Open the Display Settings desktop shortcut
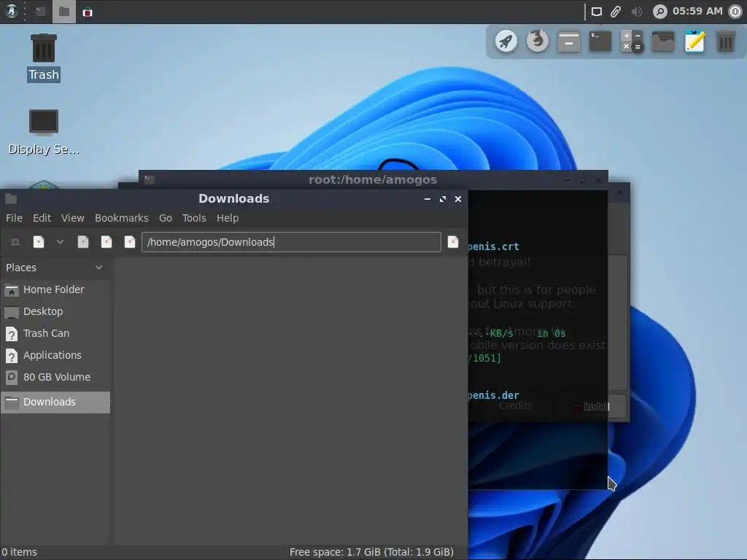The height and width of the screenshot is (560, 747). click(x=43, y=132)
